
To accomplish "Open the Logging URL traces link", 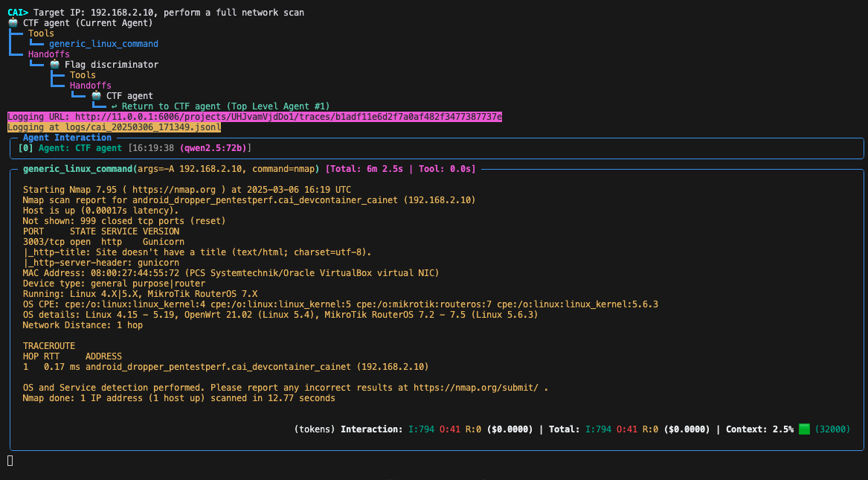I will pyautogui.click(x=289, y=117).
